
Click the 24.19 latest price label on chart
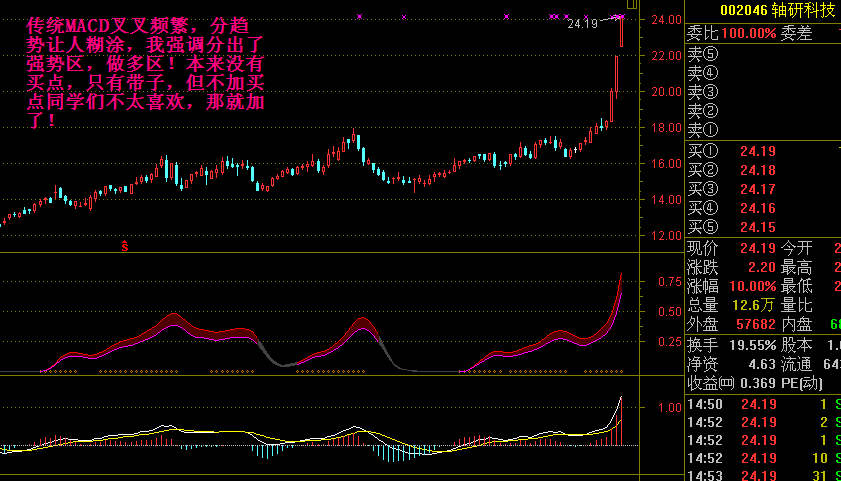(582, 24)
